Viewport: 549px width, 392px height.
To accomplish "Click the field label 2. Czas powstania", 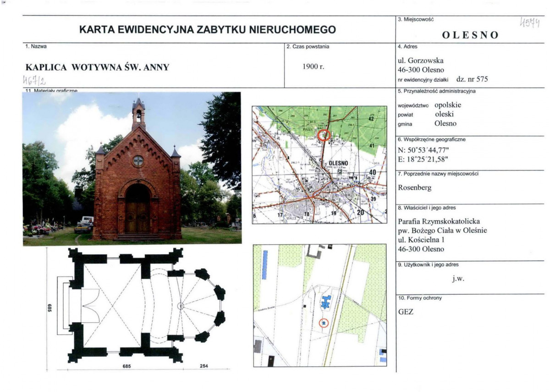I will click(308, 47).
